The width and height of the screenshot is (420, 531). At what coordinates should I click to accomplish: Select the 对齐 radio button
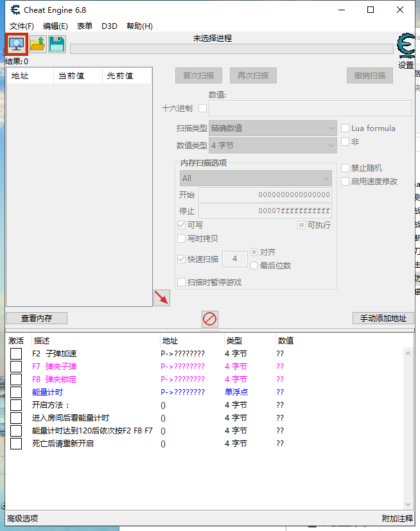coord(254,252)
